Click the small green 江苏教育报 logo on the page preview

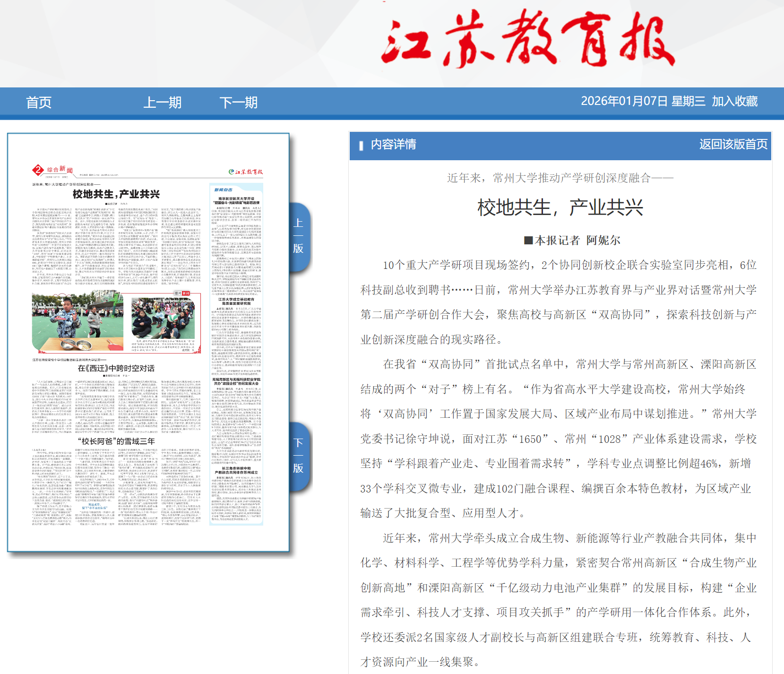click(245, 172)
